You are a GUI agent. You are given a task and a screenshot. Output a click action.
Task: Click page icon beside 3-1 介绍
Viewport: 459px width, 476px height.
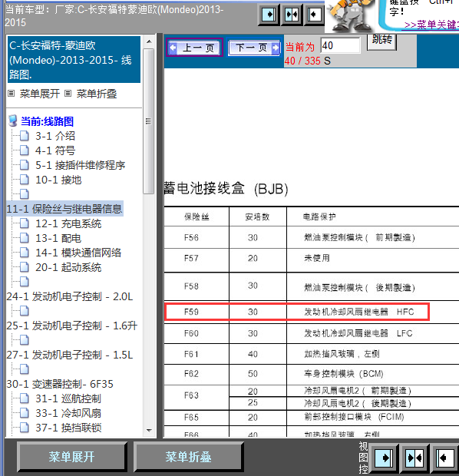(25, 136)
